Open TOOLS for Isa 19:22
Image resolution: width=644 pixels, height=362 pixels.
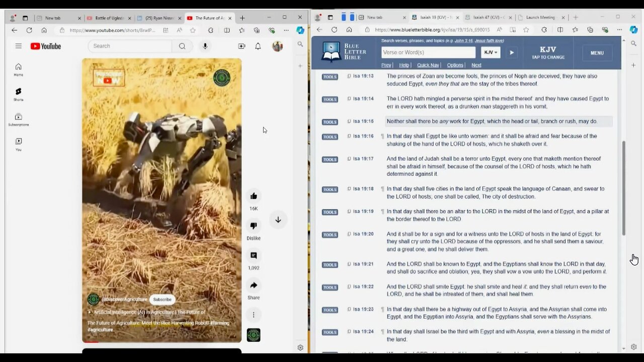[x=330, y=287]
